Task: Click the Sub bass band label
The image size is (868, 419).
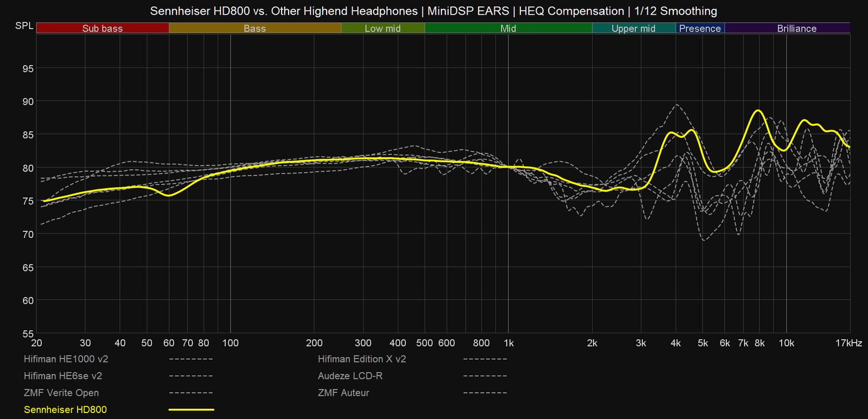Action: [102, 28]
